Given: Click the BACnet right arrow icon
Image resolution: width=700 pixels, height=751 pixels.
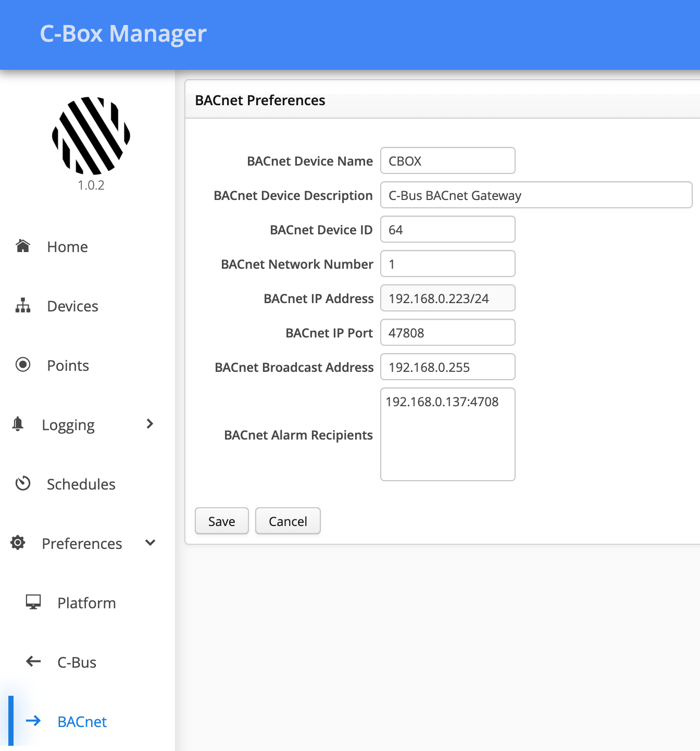Looking at the screenshot, I should [x=33, y=721].
